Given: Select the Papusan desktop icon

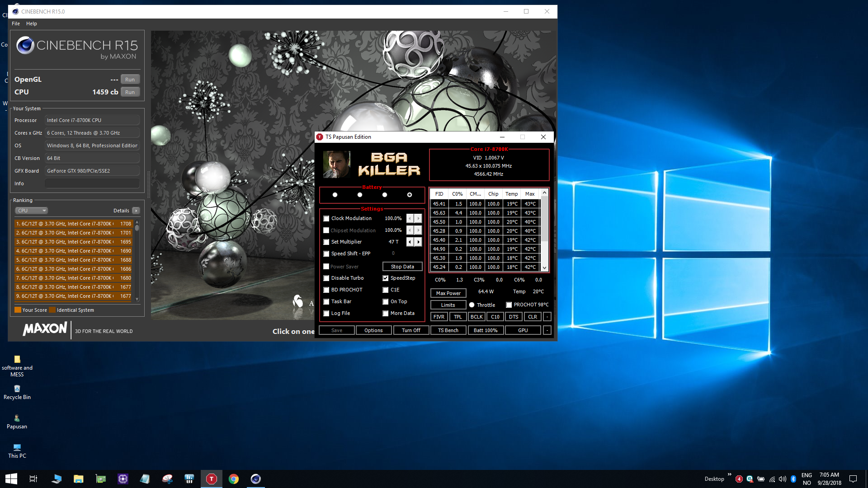Looking at the screenshot, I should click(x=17, y=422).
